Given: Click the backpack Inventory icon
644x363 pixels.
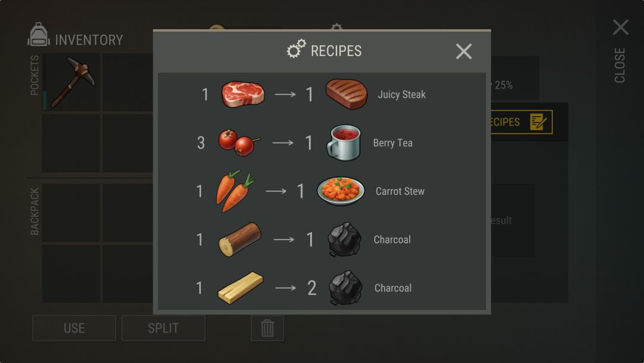Looking at the screenshot, I should click(39, 35).
